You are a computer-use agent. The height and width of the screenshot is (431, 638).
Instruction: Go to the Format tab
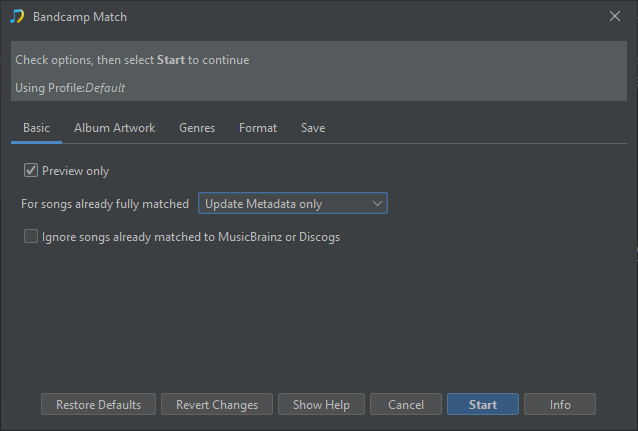click(x=258, y=128)
